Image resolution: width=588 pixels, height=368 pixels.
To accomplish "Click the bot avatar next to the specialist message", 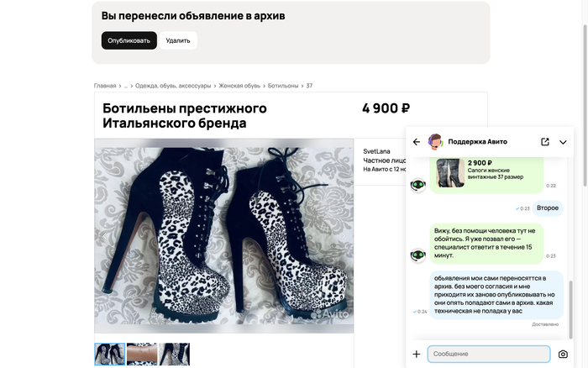I will tap(418, 255).
